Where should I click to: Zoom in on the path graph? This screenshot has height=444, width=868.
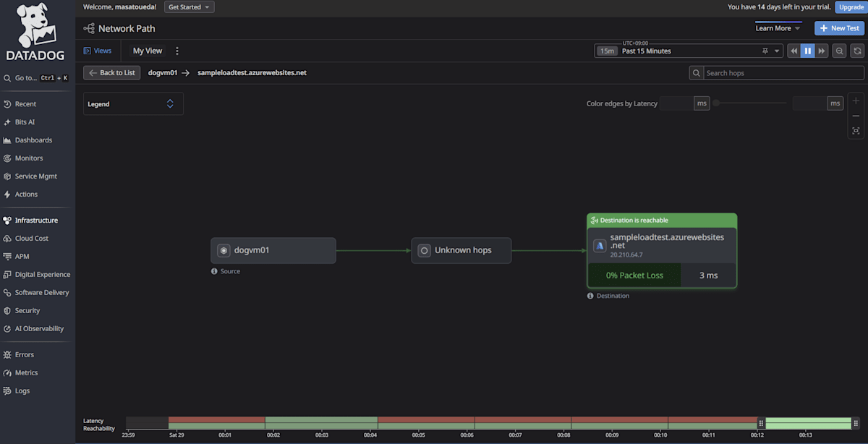[856, 101]
